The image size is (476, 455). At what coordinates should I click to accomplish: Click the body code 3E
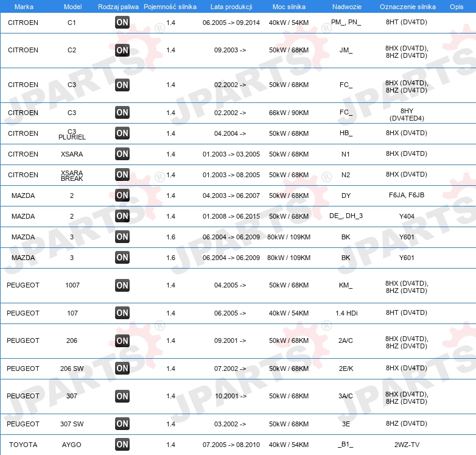click(346, 424)
